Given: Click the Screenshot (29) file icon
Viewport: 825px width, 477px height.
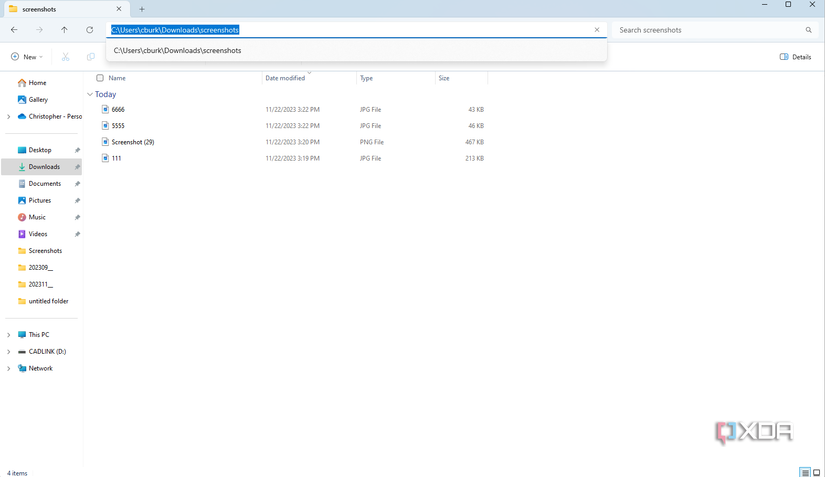Looking at the screenshot, I should [105, 142].
